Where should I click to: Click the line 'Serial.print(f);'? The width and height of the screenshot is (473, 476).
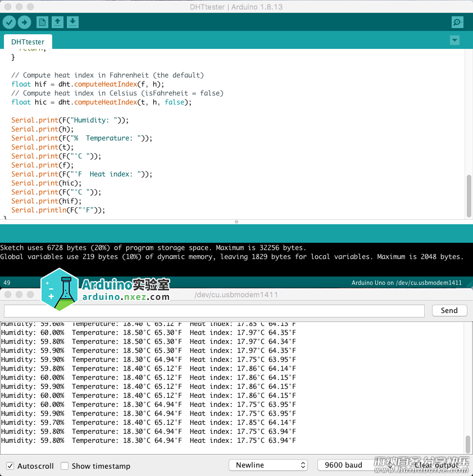click(43, 165)
